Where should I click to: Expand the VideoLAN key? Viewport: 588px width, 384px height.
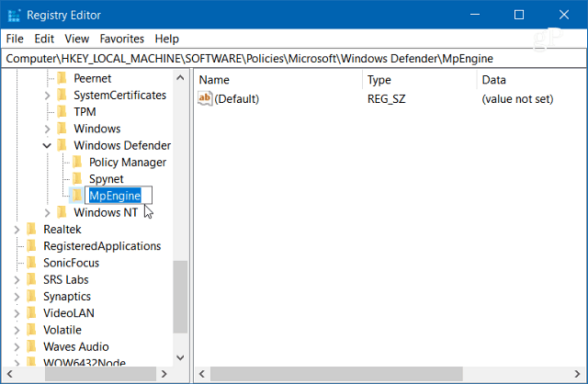pos(17,313)
